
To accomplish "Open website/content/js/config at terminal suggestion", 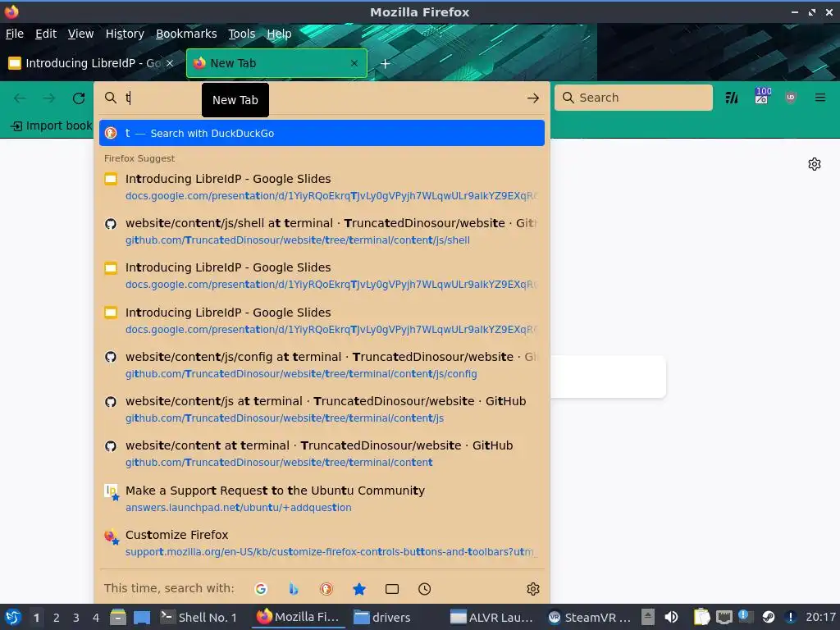I will [322, 365].
